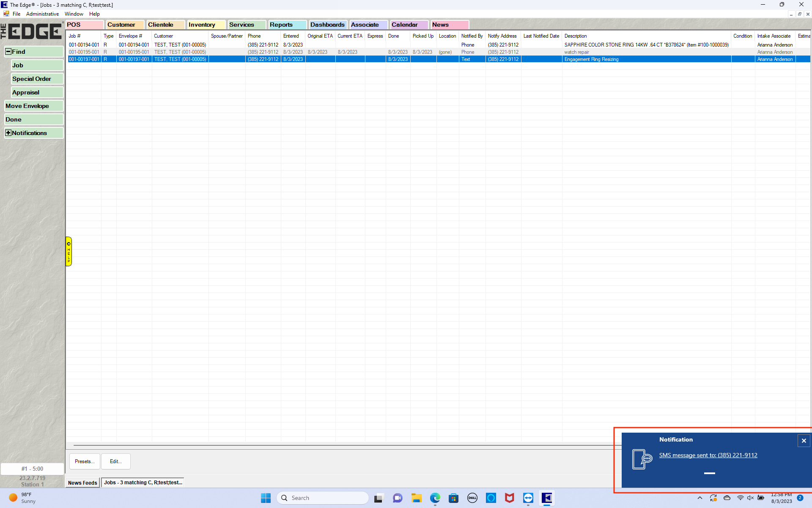Viewport: 812px width, 508px height.
Task: Expand the Notifications section
Action: [x=8, y=133]
